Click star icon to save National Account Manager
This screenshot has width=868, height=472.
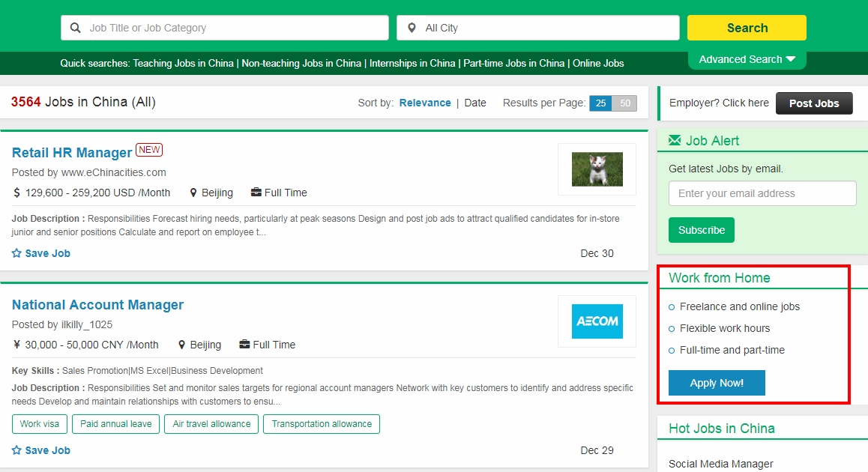pyautogui.click(x=16, y=450)
